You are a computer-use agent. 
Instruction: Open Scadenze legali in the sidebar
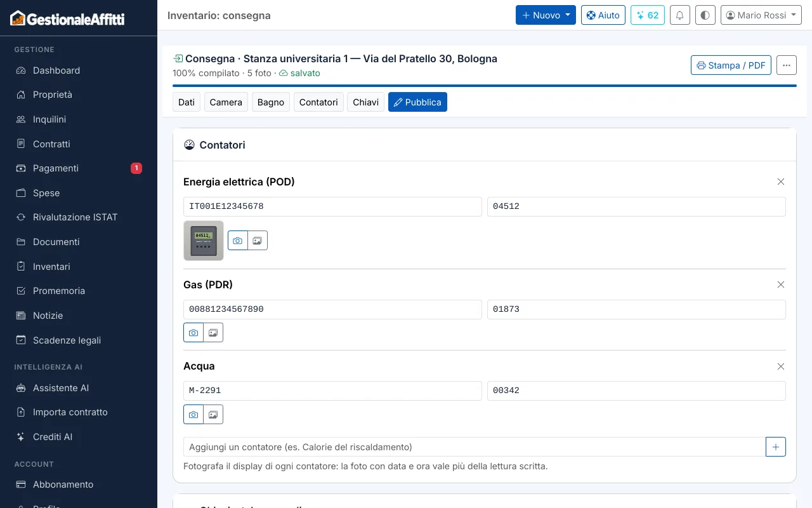pyautogui.click(x=79, y=340)
